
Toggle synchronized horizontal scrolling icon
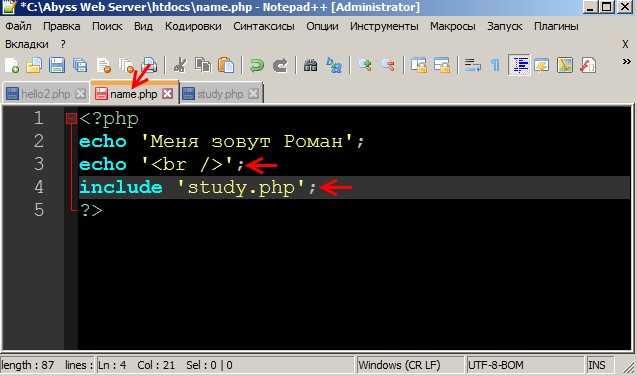442,65
